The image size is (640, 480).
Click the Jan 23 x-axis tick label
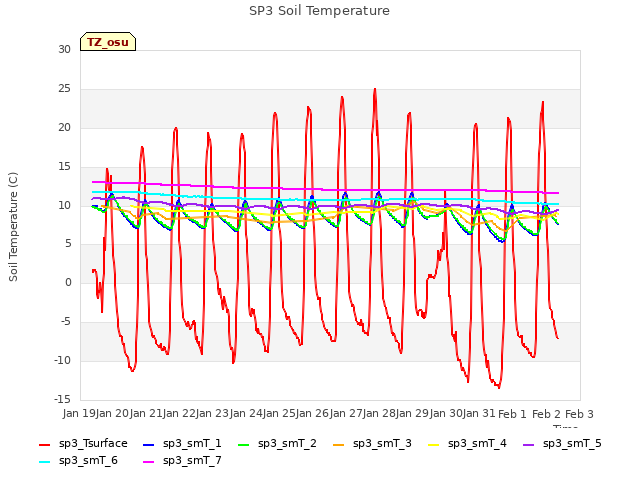click(x=213, y=413)
